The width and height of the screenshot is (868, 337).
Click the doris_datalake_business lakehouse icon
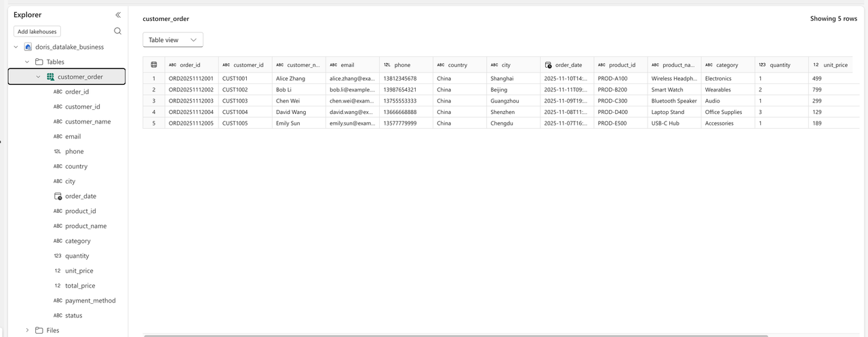(x=28, y=47)
